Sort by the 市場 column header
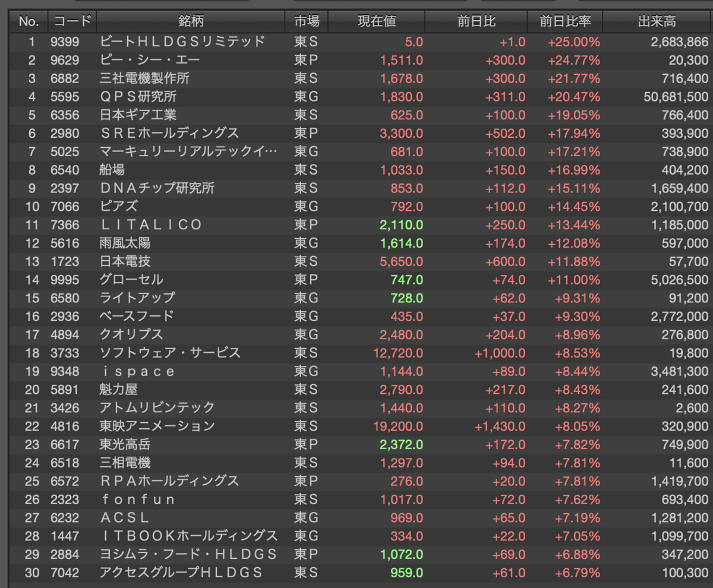Image resolution: width=713 pixels, height=588 pixels. [307, 22]
